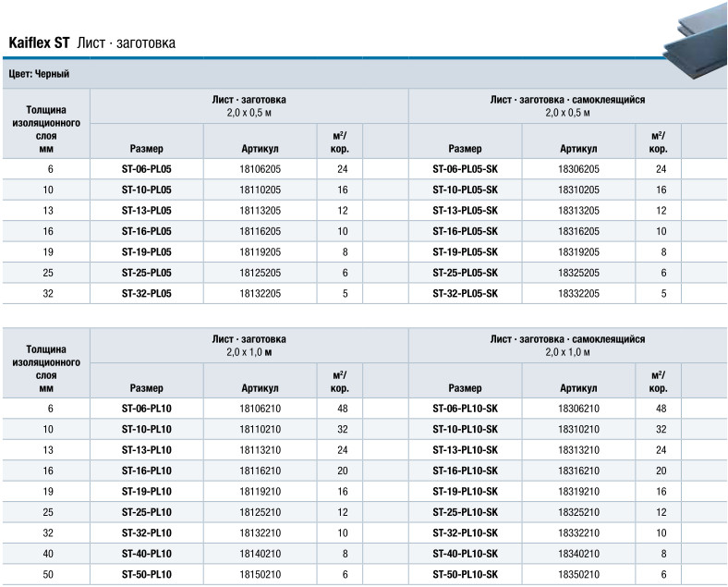728x587 pixels.
Task: Click size code ST-10-PL05-SK
Action: point(466,190)
